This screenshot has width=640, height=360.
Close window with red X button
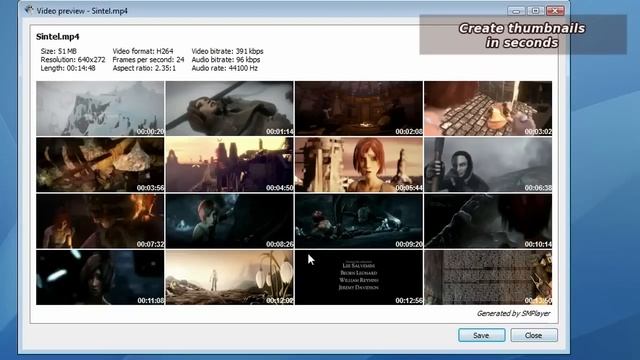555,11
